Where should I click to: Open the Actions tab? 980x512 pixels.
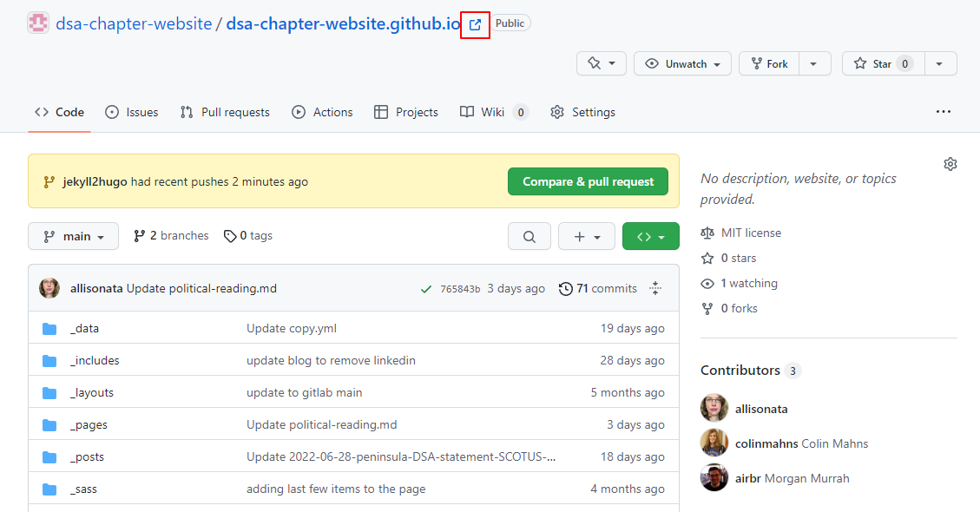[323, 112]
